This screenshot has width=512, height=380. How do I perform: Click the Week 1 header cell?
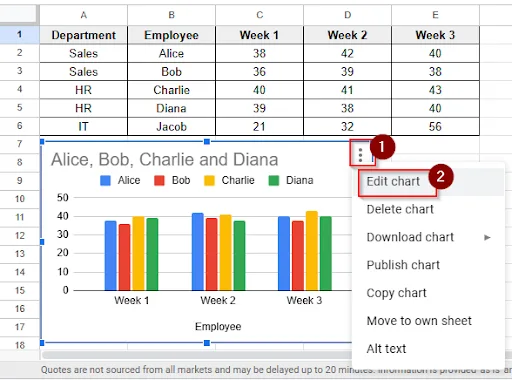tap(259, 35)
